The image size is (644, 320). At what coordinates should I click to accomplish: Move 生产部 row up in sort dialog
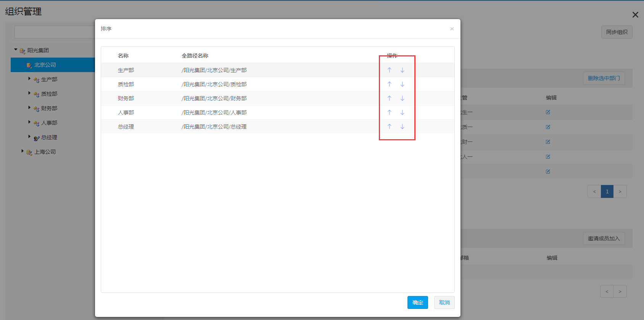(x=390, y=70)
